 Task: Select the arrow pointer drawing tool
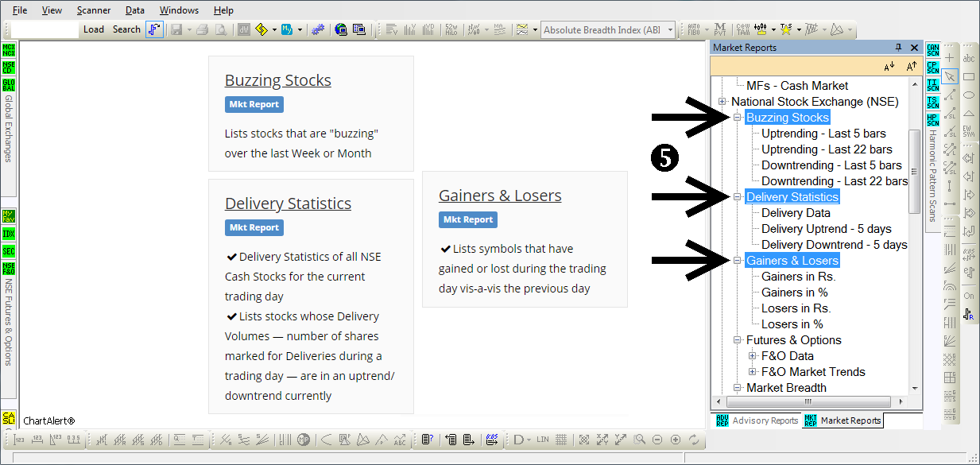click(x=949, y=76)
